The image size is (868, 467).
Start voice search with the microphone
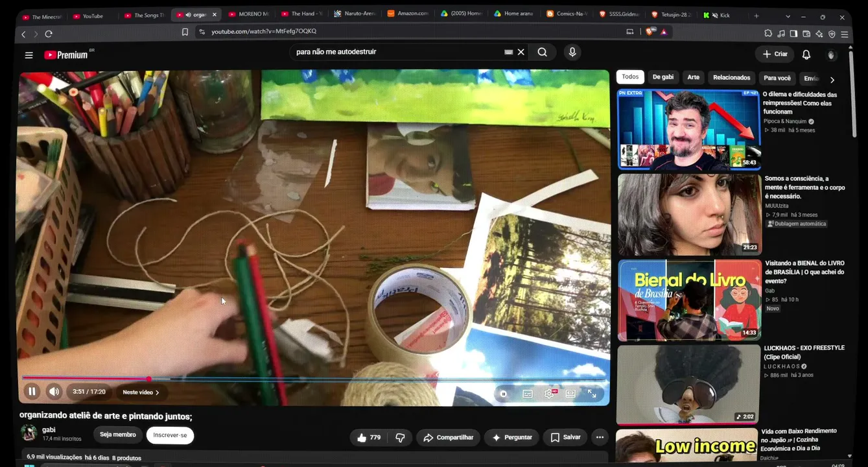[572, 53]
